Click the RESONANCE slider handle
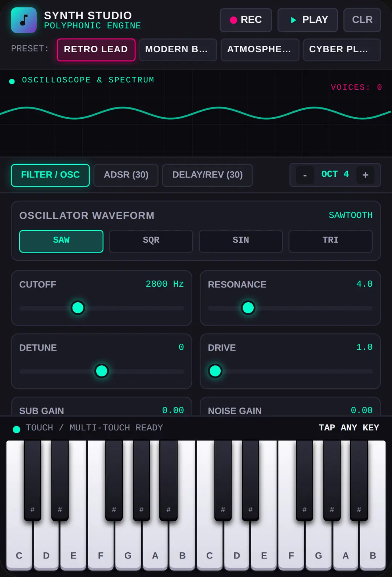 click(248, 308)
